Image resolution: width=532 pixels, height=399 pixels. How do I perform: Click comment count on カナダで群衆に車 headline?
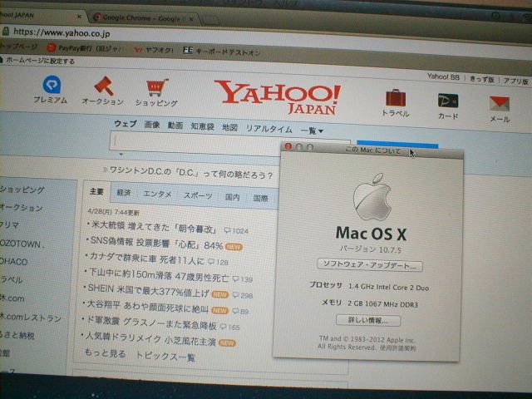(222, 263)
